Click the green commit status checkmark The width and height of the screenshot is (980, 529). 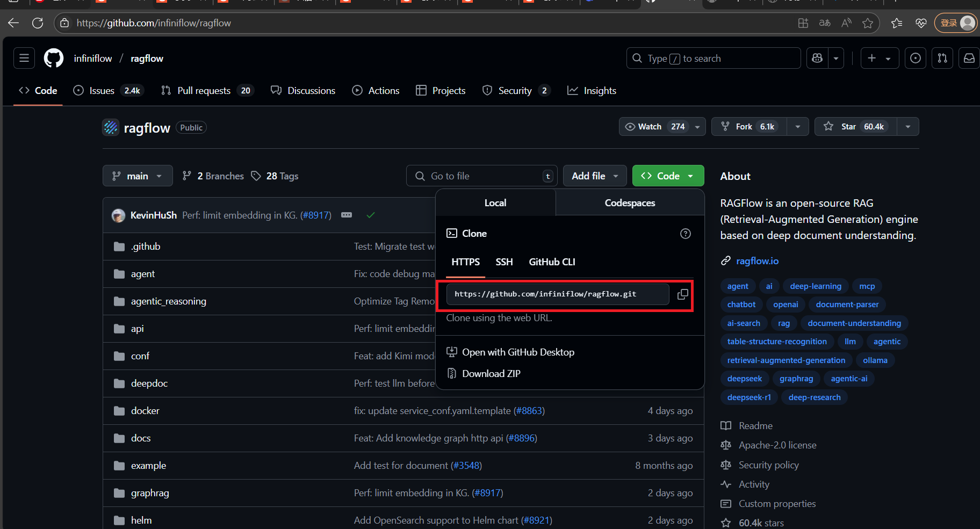[x=370, y=215]
